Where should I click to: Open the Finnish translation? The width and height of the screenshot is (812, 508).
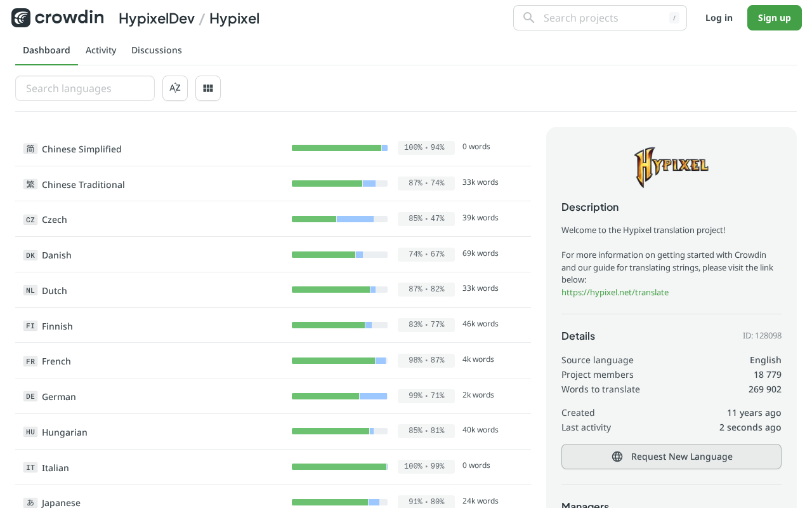[57, 326]
